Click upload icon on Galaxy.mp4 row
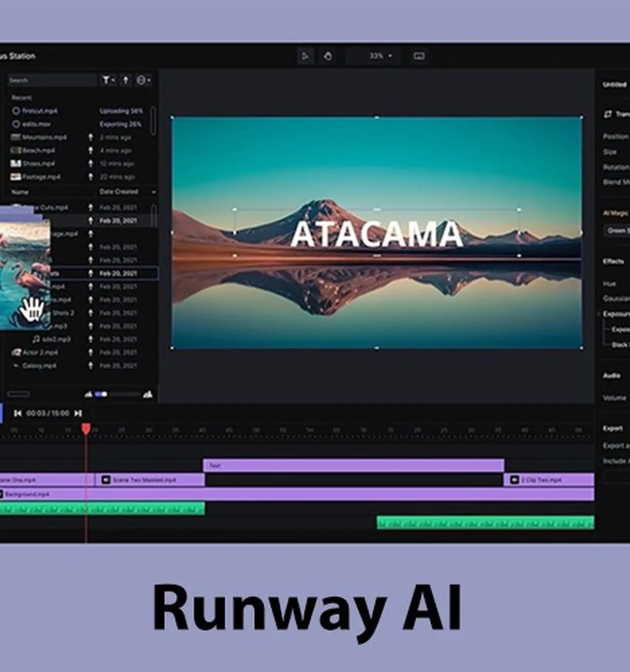The height and width of the screenshot is (672, 630). click(x=90, y=365)
